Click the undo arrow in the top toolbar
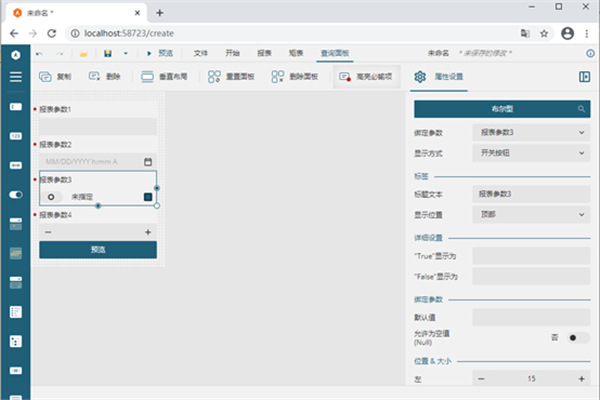Viewport: 600px width, 400px height. (x=40, y=52)
